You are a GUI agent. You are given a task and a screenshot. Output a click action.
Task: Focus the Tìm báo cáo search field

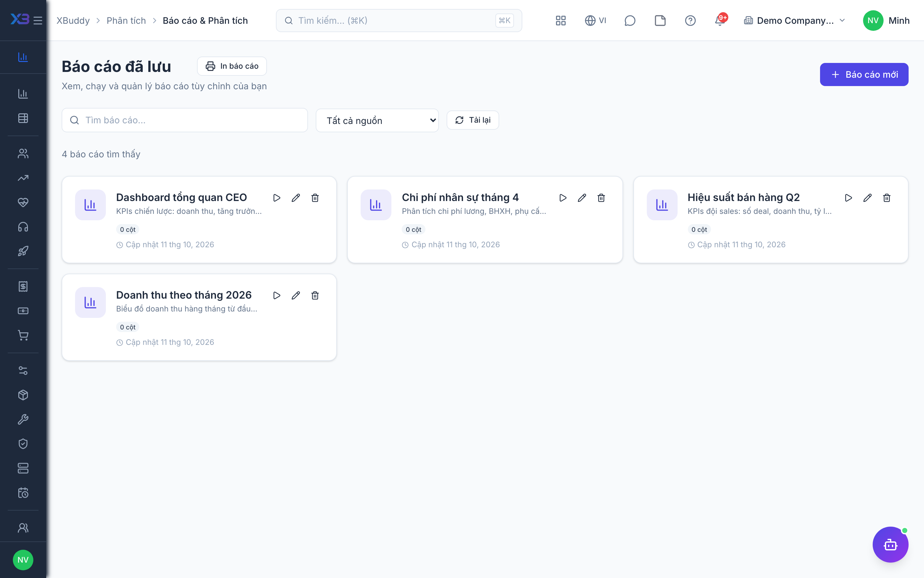pos(185,120)
